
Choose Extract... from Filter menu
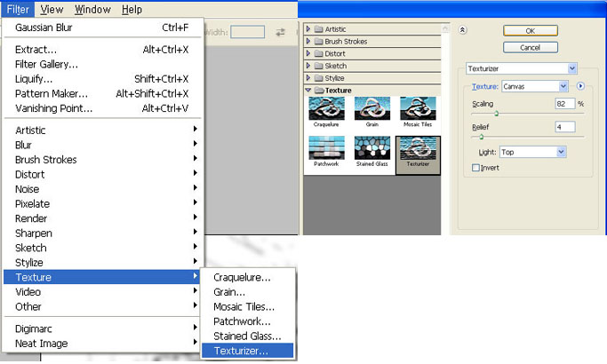click(102, 50)
